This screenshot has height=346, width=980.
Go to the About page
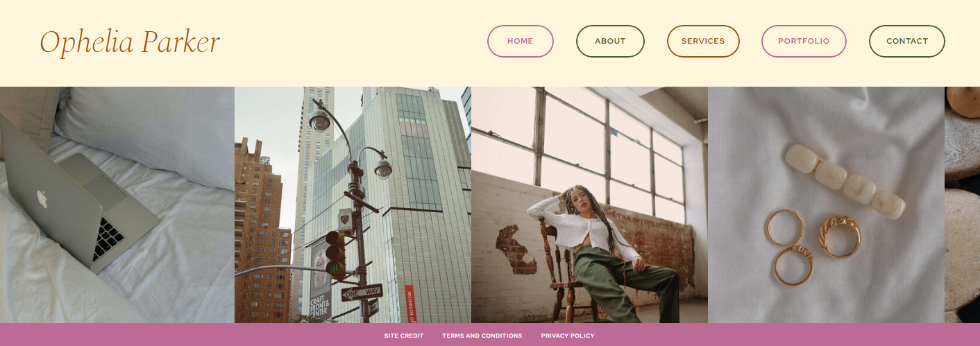pos(610,41)
